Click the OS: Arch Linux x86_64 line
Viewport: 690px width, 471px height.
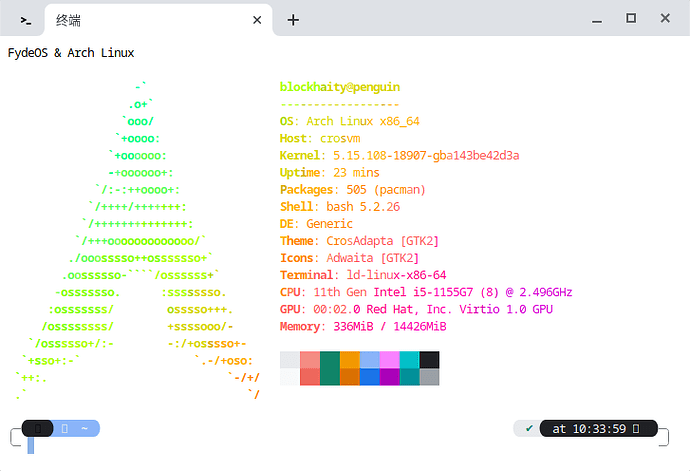coord(350,121)
